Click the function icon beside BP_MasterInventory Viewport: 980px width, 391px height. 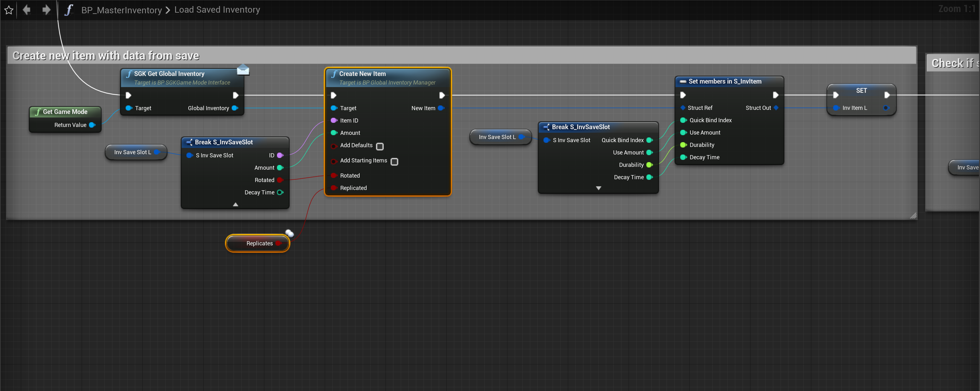(68, 10)
